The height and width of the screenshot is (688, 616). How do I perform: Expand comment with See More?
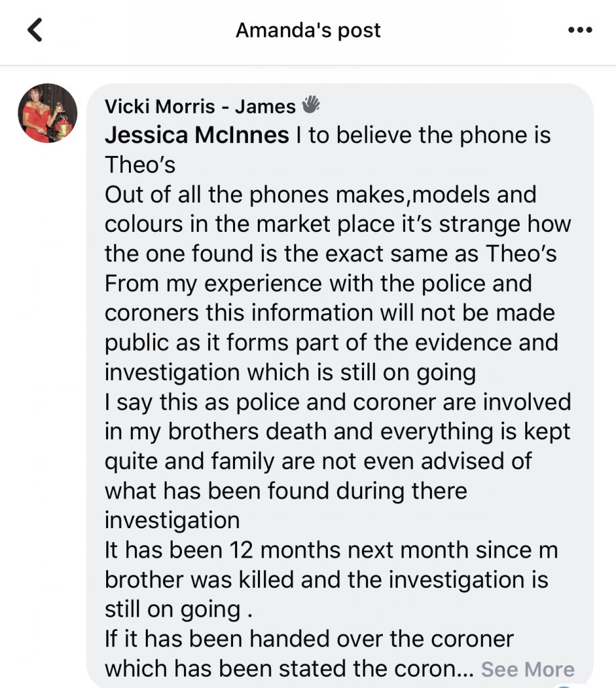click(527, 669)
